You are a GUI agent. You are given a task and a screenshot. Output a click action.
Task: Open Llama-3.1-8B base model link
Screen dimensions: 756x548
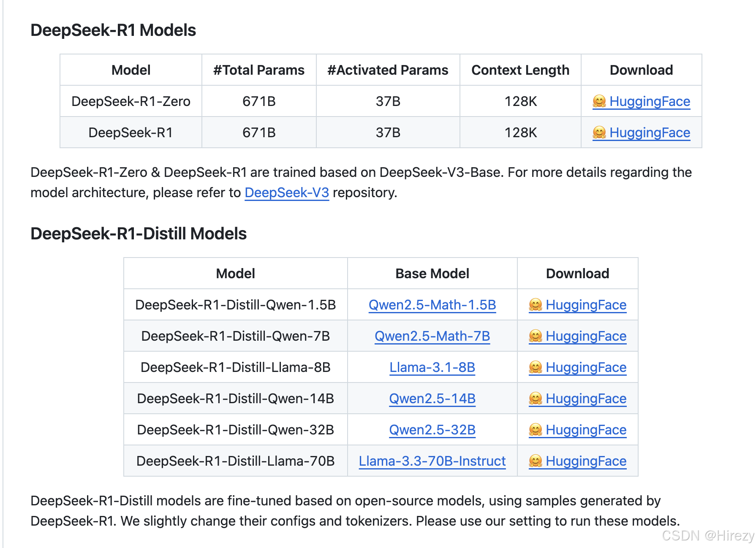coord(432,367)
